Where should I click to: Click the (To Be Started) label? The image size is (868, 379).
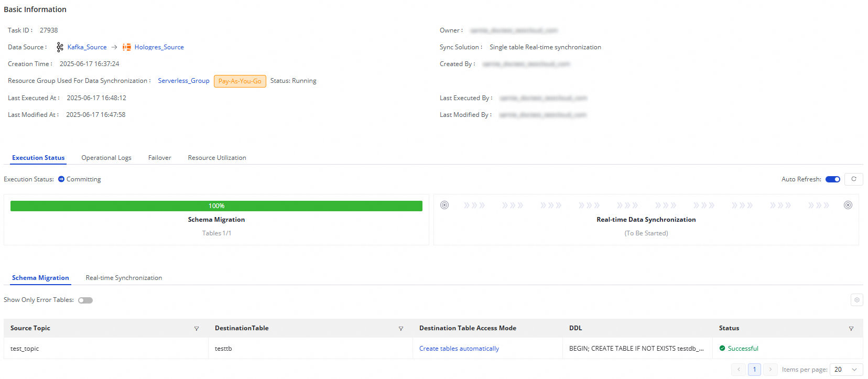click(646, 233)
